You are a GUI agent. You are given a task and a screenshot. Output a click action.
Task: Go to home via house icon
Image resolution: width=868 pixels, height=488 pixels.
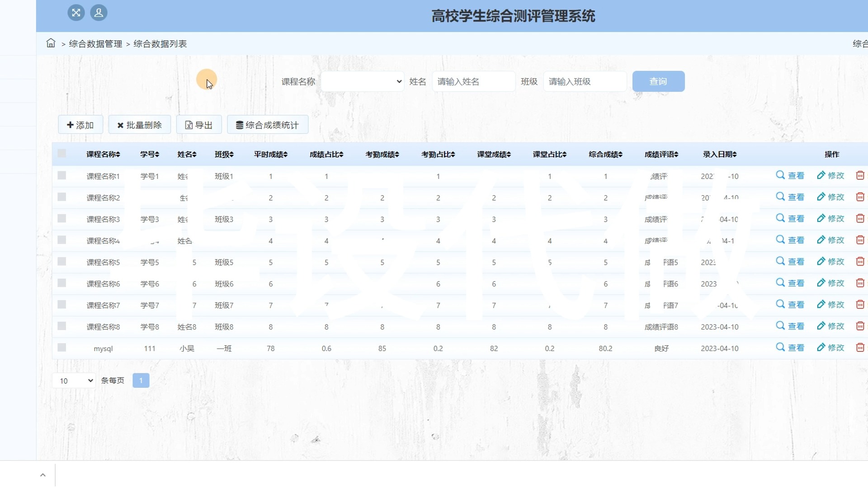[x=51, y=43]
